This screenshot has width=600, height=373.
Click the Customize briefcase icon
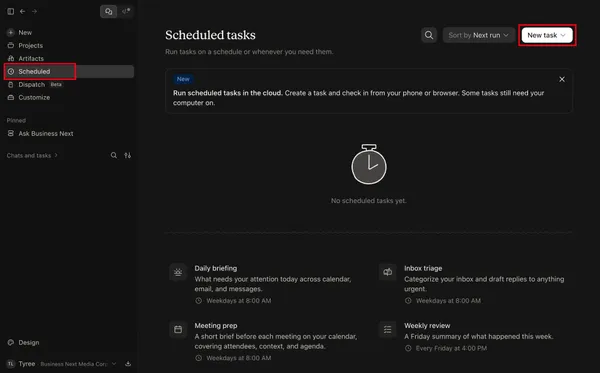pos(11,98)
